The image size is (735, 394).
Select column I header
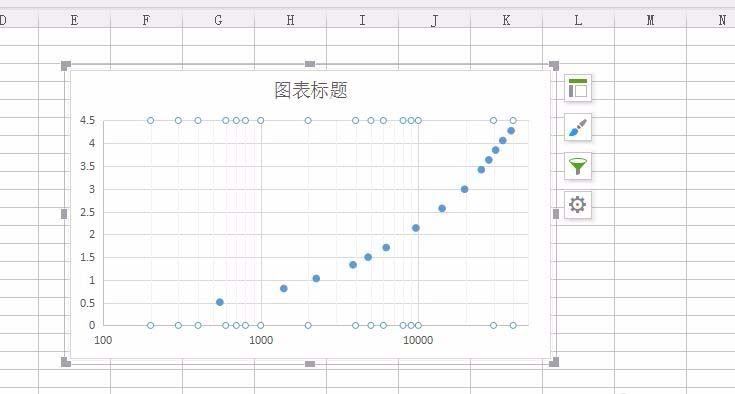coord(362,20)
